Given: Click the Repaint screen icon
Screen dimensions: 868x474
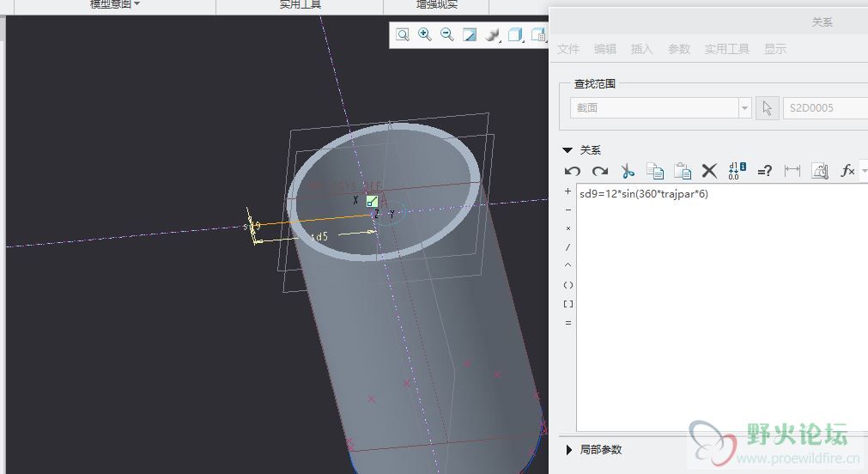Looking at the screenshot, I should (470, 35).
